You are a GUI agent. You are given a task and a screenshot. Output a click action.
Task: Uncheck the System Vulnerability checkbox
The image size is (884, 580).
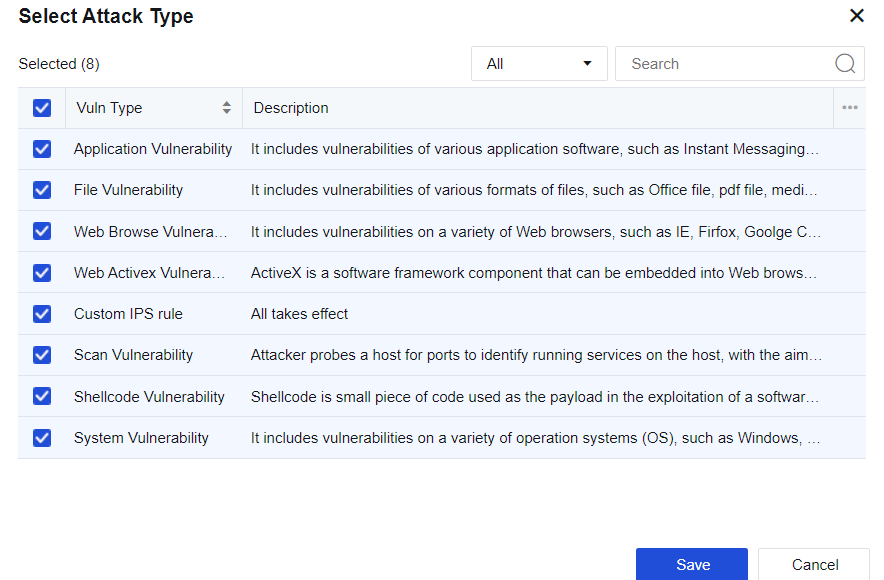point(42,437)
